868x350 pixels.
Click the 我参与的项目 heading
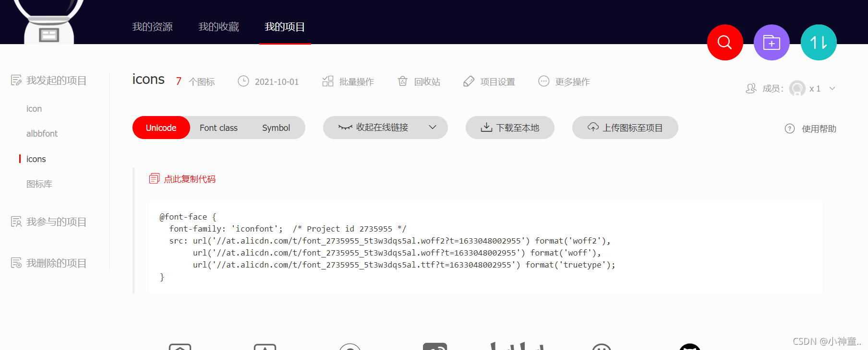57,222
